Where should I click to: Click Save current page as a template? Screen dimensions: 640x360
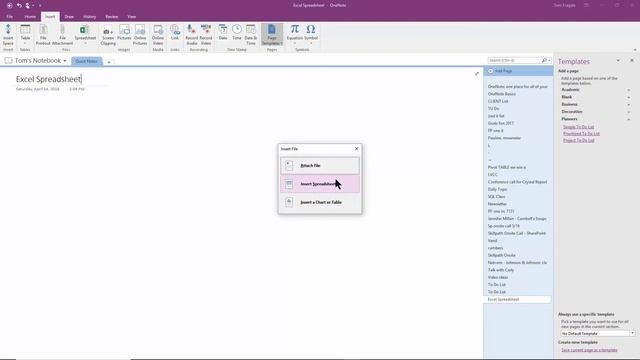tap(589, 350)
